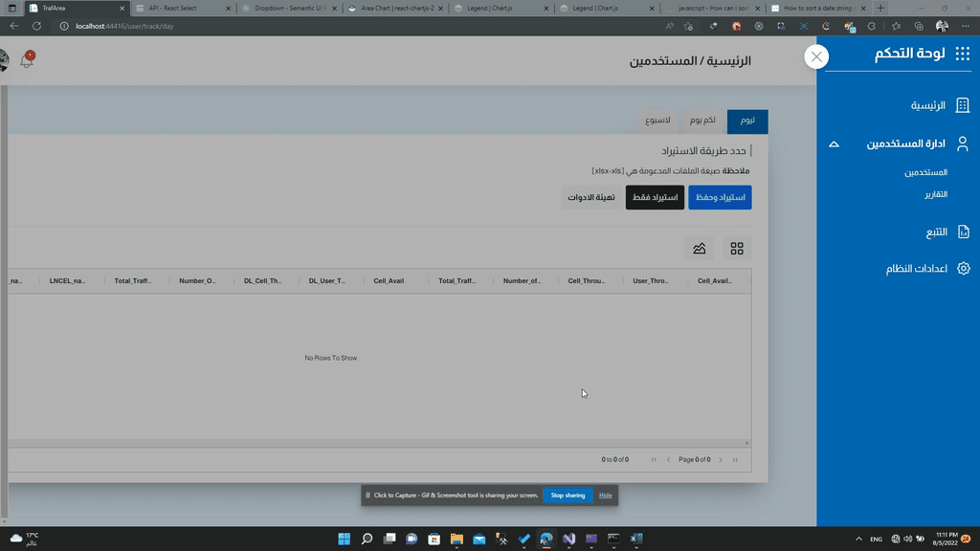The width and height of the screenshot is (980, 551).
Task: Sort by the LNCEL_na.. column header
Action: click(x=68, y=281)
